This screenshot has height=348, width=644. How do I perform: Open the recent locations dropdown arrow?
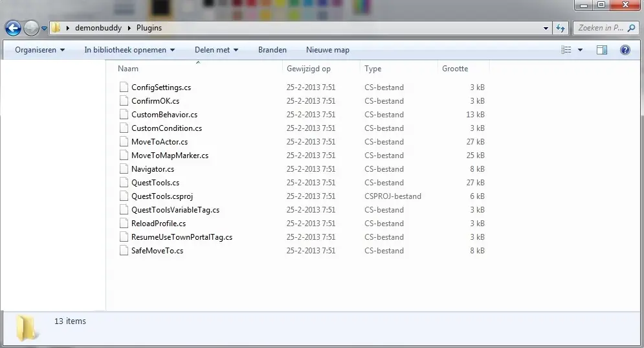pyautogui.click(x=44, y=29)
